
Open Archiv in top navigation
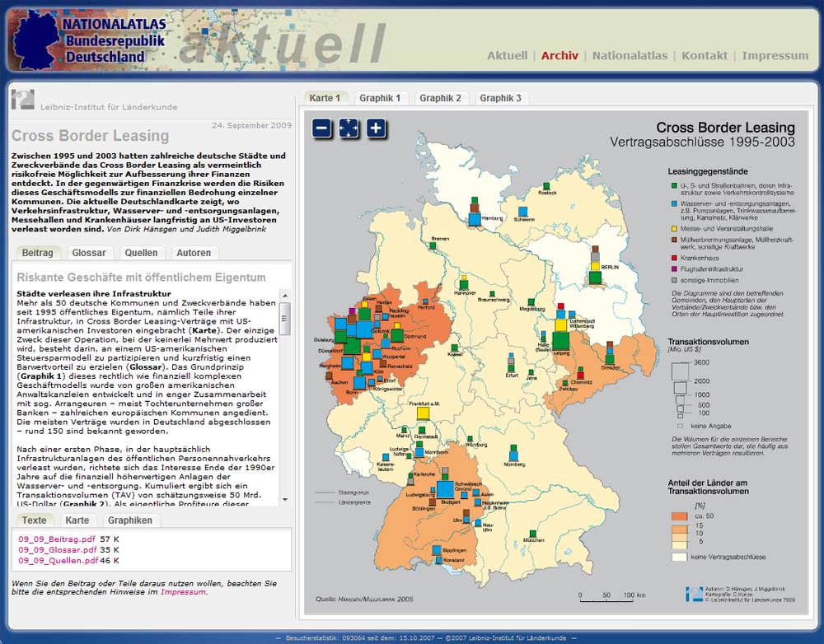point(559,56)
